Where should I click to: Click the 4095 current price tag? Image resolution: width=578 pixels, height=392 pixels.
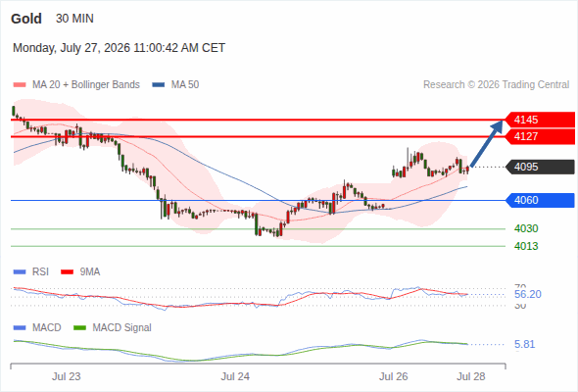click(540, 167)
